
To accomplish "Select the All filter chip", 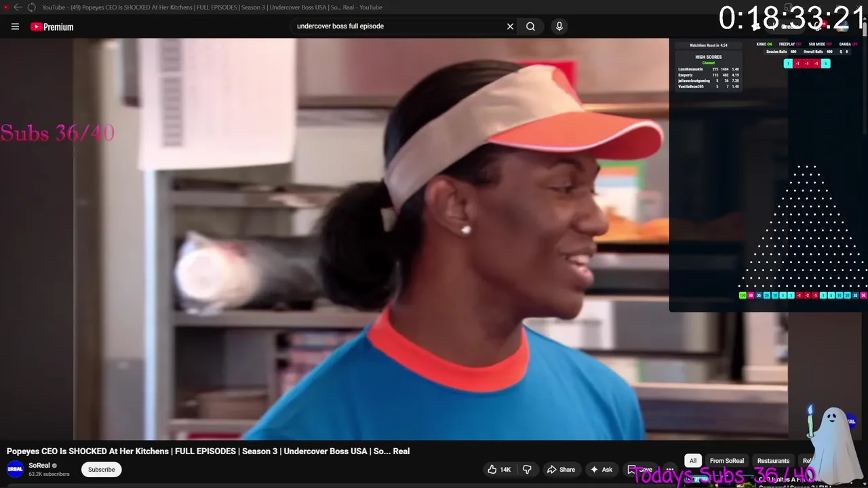I will [x=693, y=461].
